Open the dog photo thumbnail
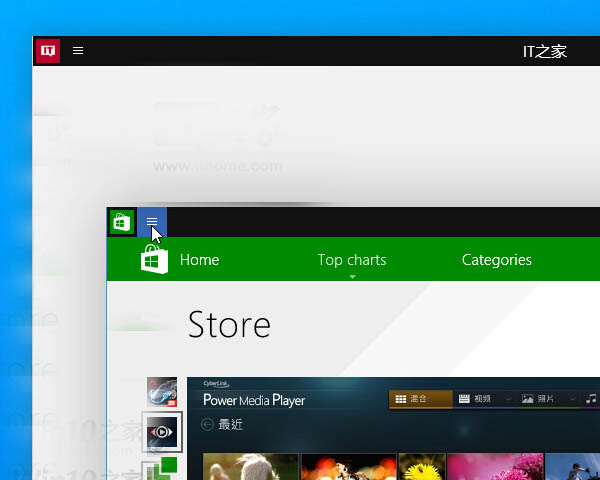The height and width of the screenshot is (480, 600). 250,467
